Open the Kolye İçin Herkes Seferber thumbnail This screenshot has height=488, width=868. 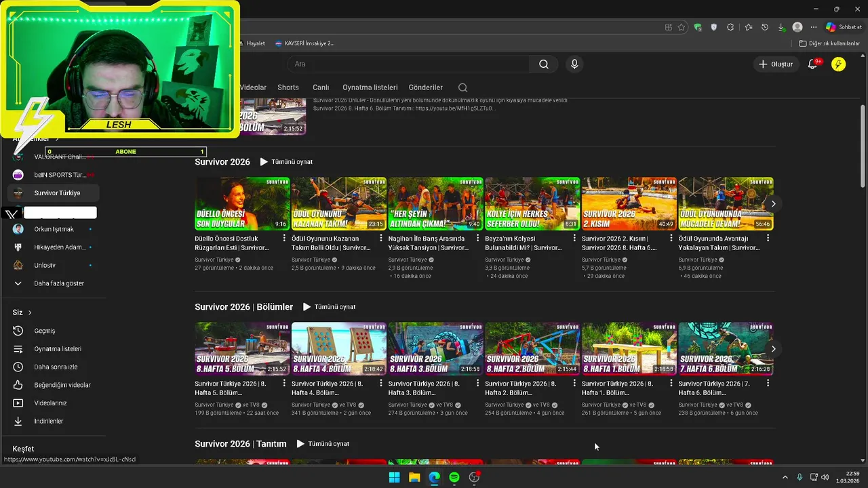coord(532,203)
